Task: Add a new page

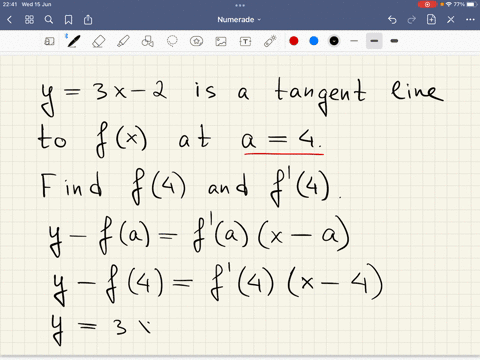Action: click(431, 19)
